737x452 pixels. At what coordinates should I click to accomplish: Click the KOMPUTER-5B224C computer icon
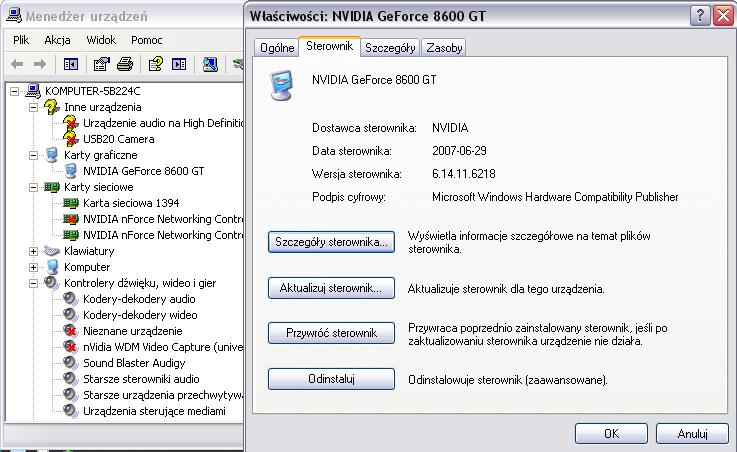[x=33, y=91]
